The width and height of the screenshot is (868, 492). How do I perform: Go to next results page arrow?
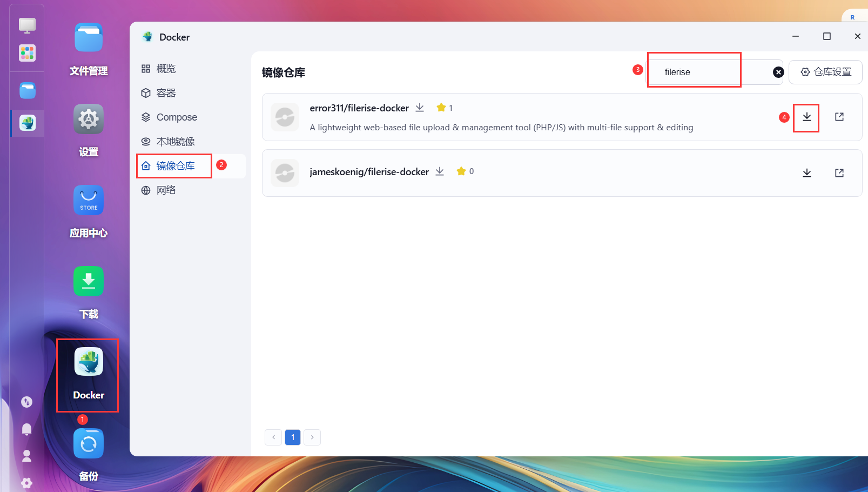pos(312,437)
